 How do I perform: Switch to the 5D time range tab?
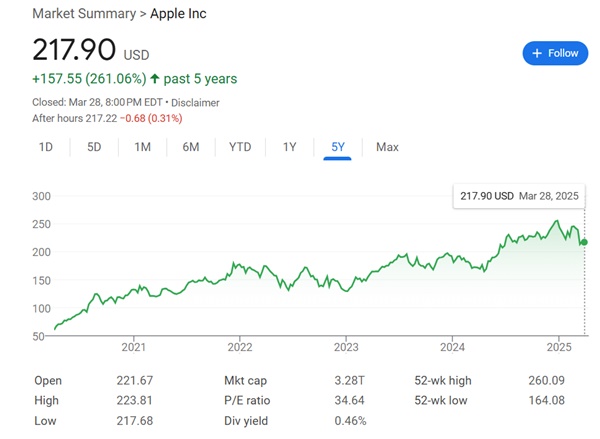pyautogui.click(x=94, y=147)
